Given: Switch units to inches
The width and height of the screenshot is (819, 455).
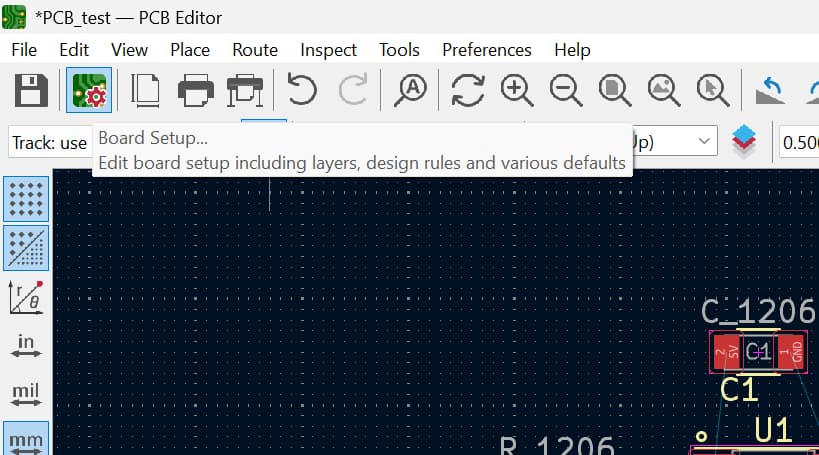Looking at the screenshot, I should click(x=26, y=345).
